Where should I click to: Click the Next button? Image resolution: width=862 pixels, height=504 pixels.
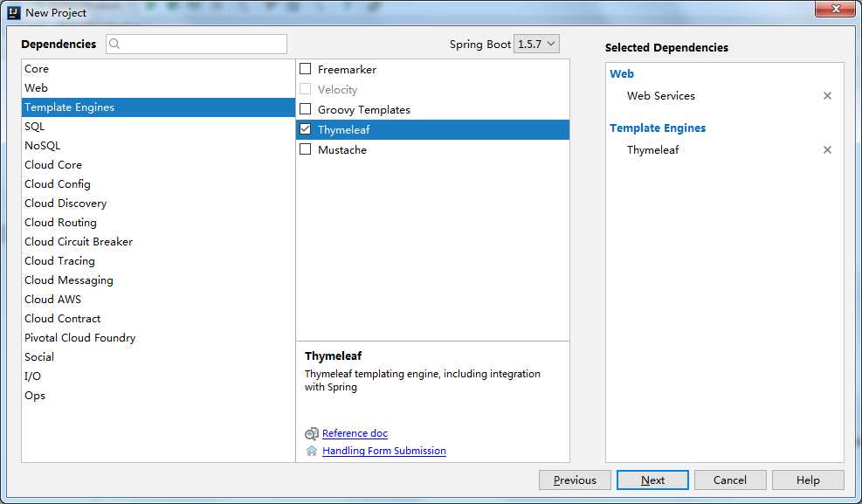(x=652, y=480)
